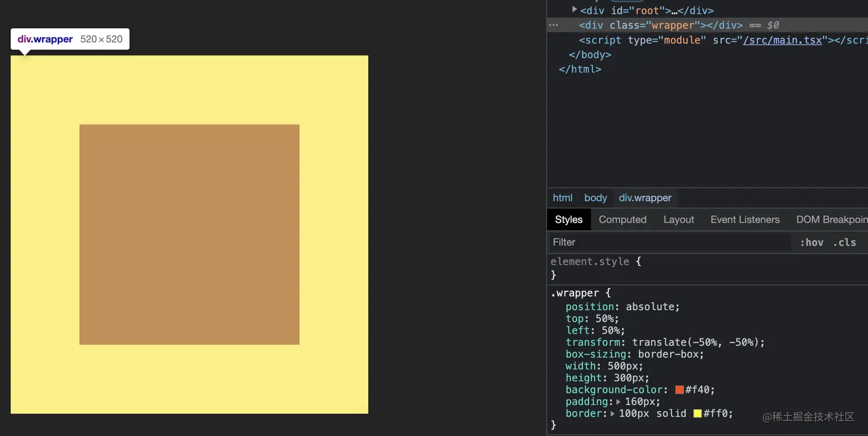The width and height of the screenshot is (868, 436).
Task: Open the DOM Breakpoints tab
Action: click(832, 219)
